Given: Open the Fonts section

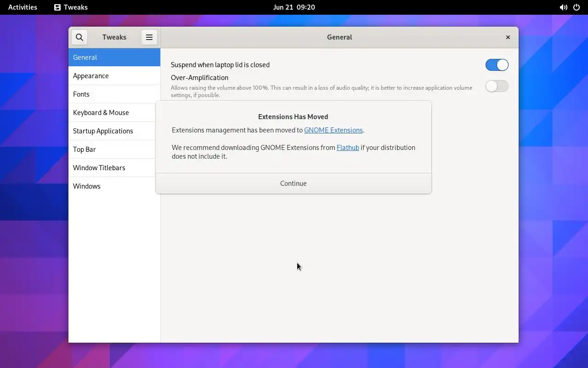Looking at the screenshot, I should point(114,94).
